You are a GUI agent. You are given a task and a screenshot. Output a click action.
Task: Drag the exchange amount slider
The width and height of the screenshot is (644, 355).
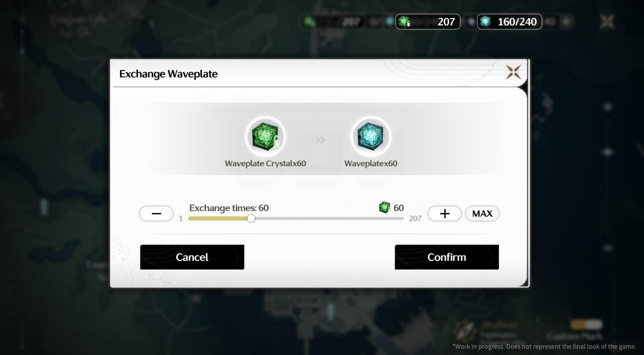coord(251,218)
